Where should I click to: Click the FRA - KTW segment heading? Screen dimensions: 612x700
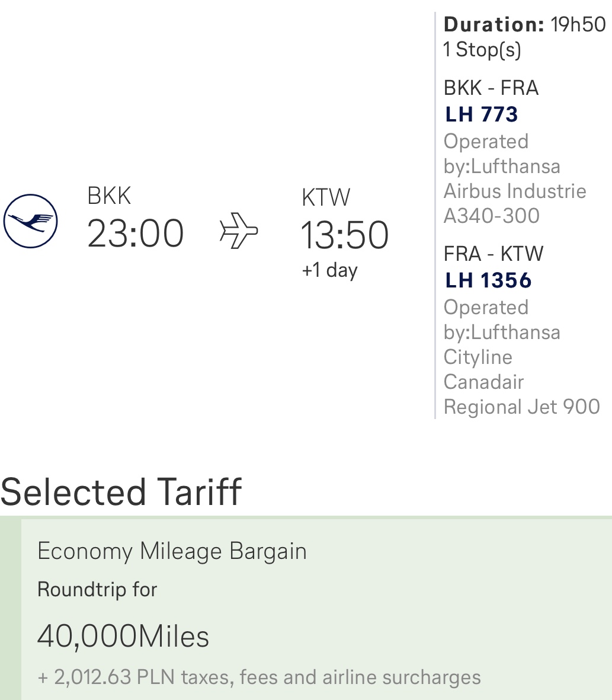(494, 254)
